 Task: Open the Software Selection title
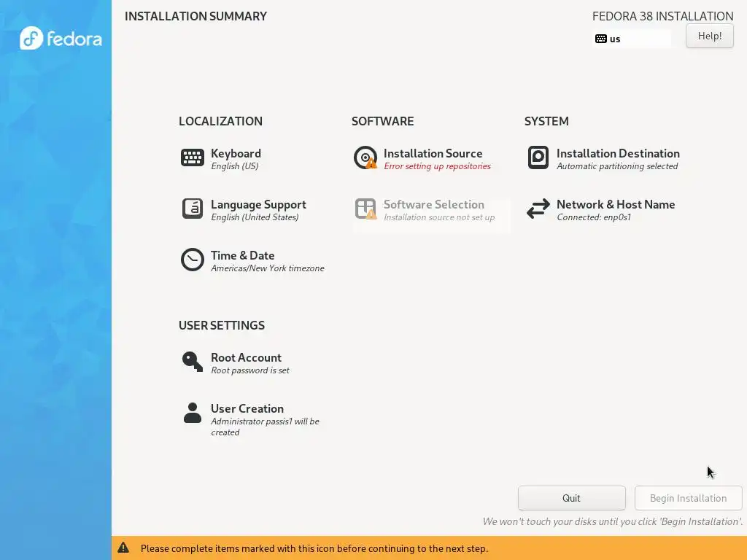pos(434,204)
